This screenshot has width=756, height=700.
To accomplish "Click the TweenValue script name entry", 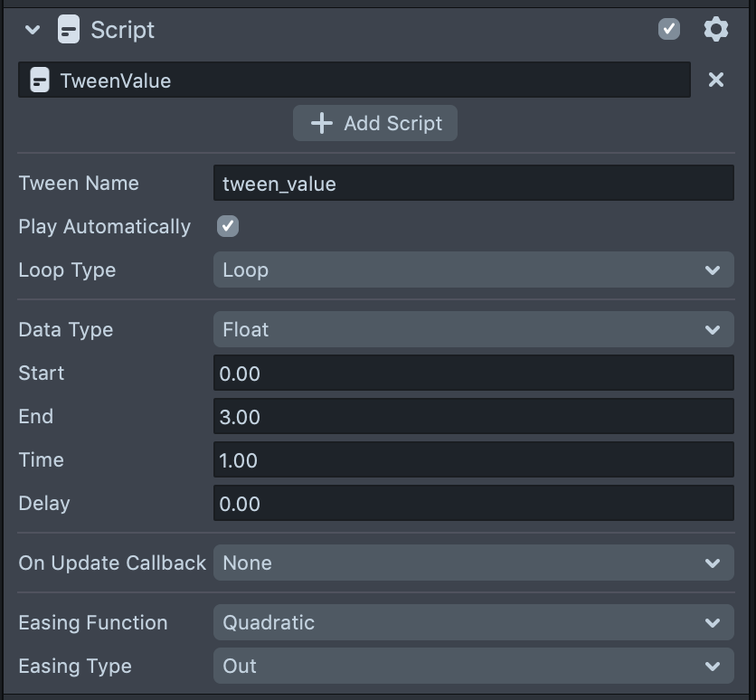I will coord(362,80).
